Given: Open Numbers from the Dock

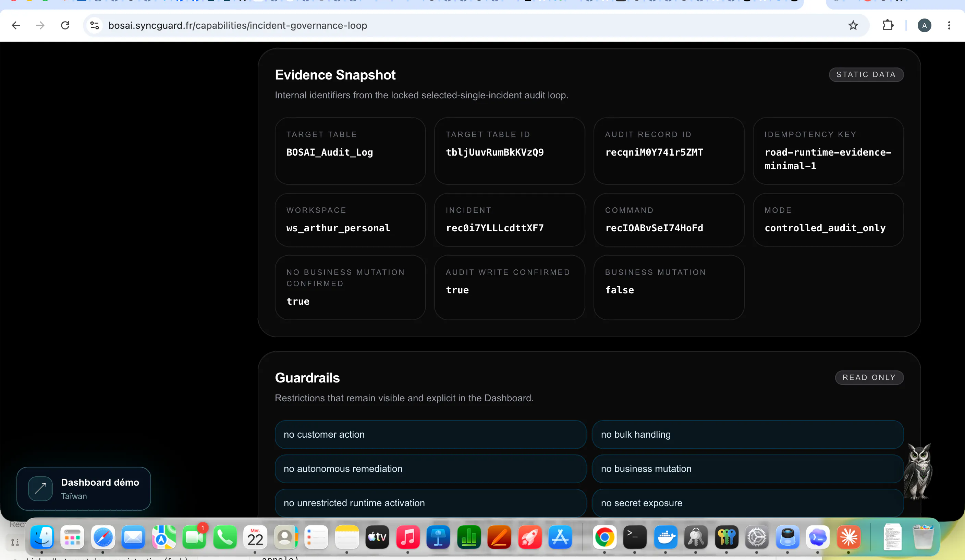Looking at the screenshot, I should [x=469, y=537].
